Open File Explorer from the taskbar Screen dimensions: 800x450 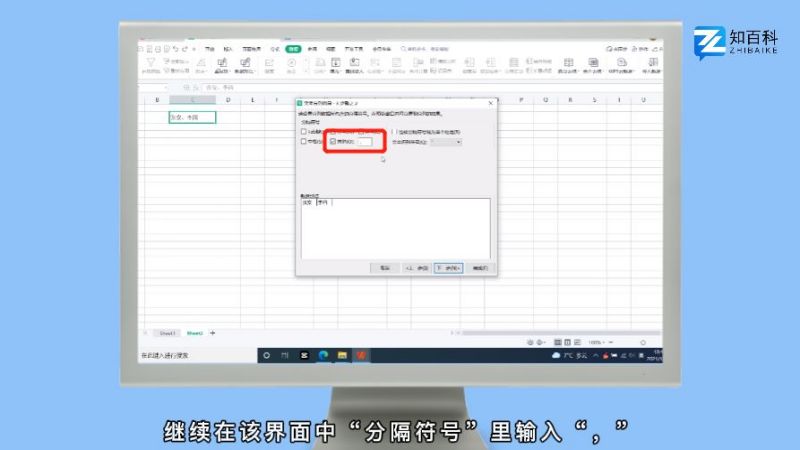click(341, 355)
